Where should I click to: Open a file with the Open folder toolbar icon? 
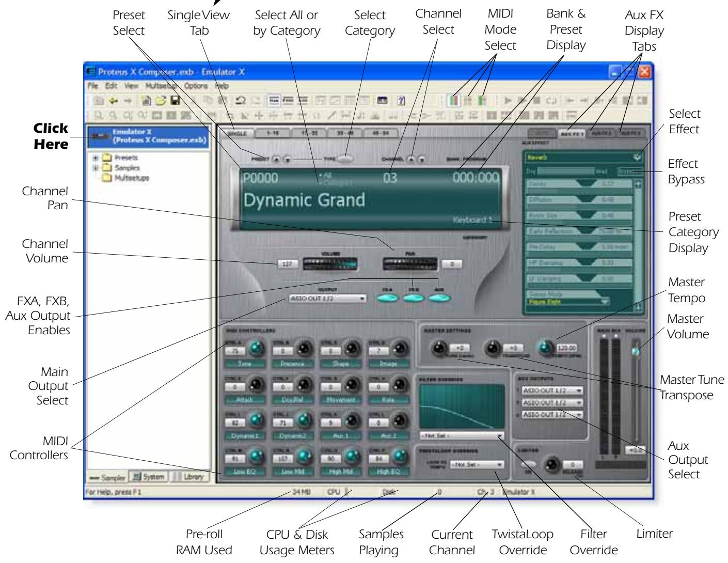(161, 101)
